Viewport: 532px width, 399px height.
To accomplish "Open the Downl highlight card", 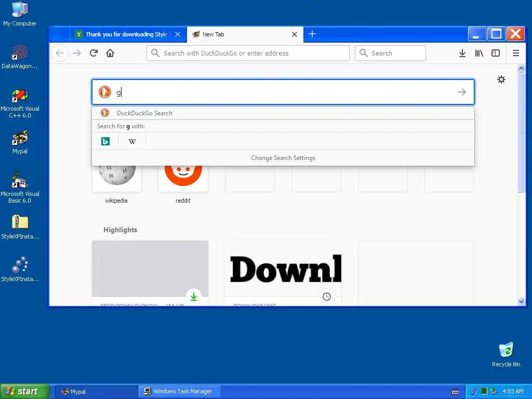I will point(283,273).
